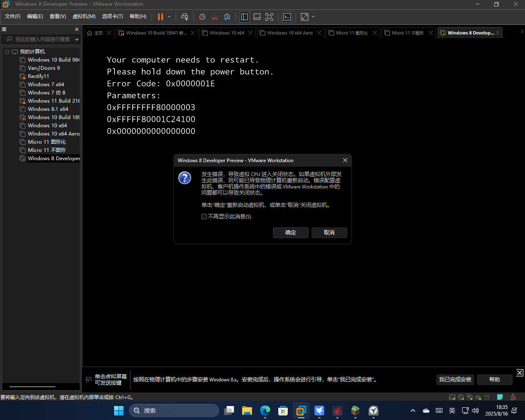Click the orange Suspend (pause) toolbar icon

pos(160,17)
